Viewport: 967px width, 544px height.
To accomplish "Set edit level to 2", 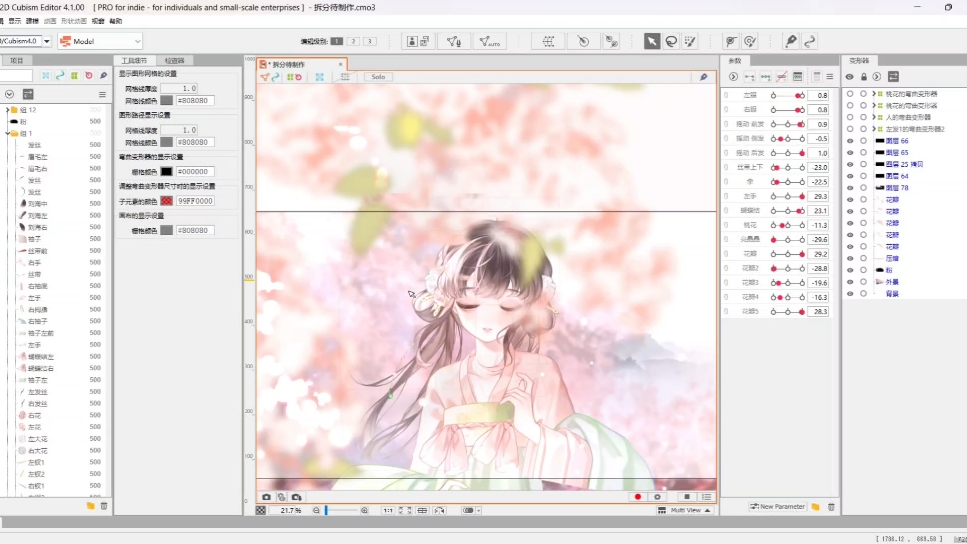I will pyautogui.click(x=353, y=41).
